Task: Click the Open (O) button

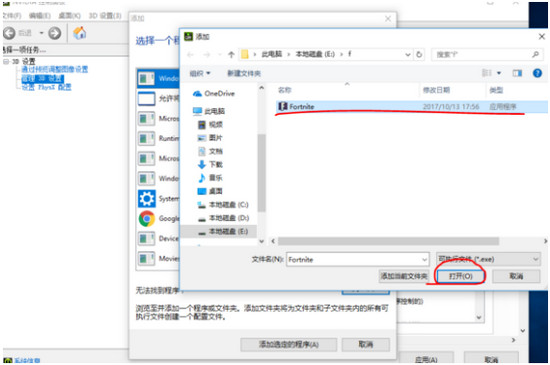Action: pos(460,276)
